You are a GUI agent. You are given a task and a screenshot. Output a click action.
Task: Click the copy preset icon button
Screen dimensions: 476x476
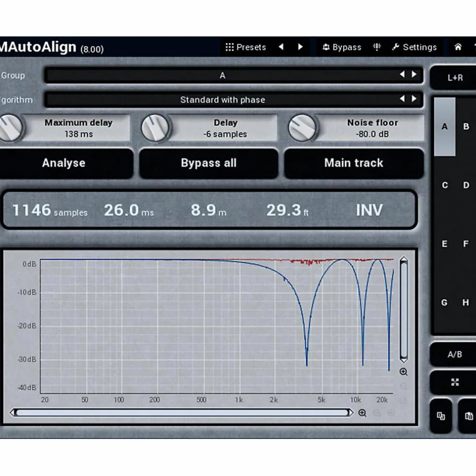click(x=441, y=416)
